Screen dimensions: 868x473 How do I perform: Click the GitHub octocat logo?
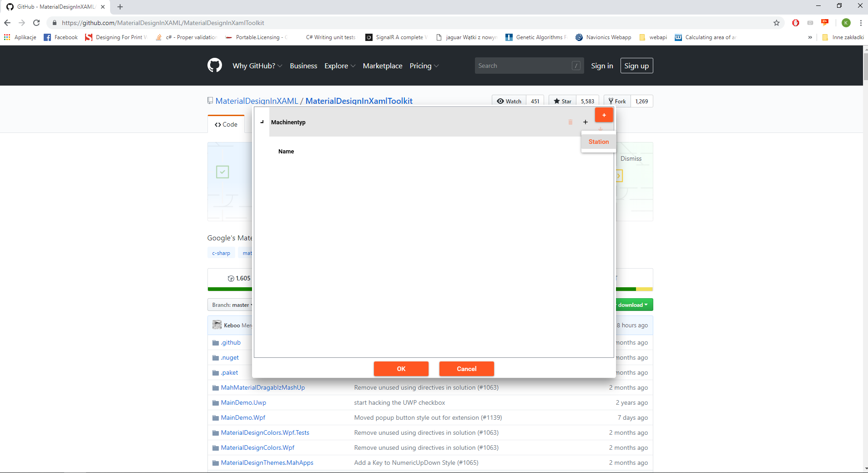click(x=214, y=65)
